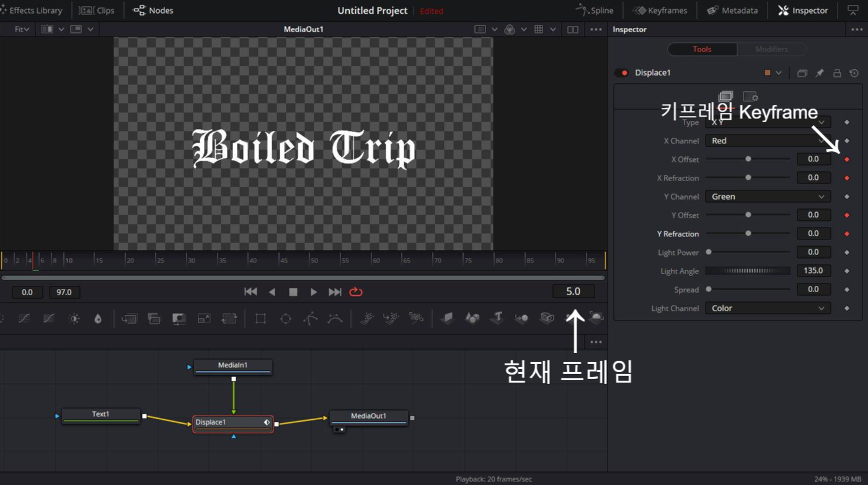Screen dimensions: 868x485
Task: Toggle loop playback mode
Action: (356, 291)
